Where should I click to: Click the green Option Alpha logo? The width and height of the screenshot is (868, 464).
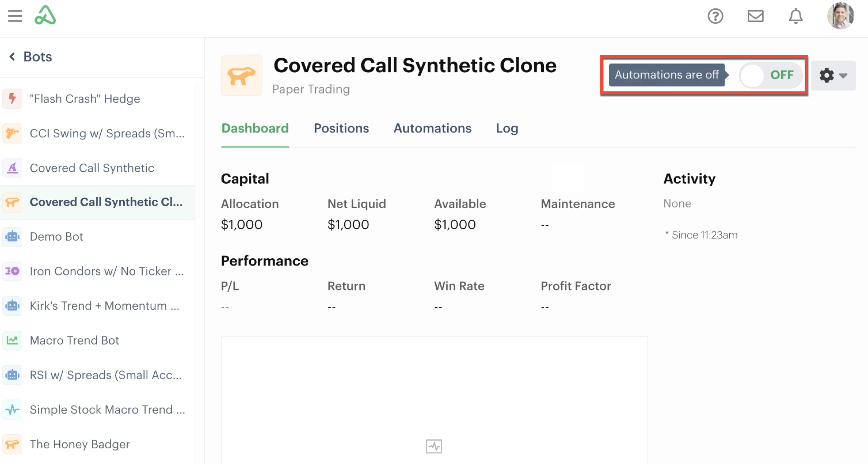pyautogui.click(x=45, y=15)
